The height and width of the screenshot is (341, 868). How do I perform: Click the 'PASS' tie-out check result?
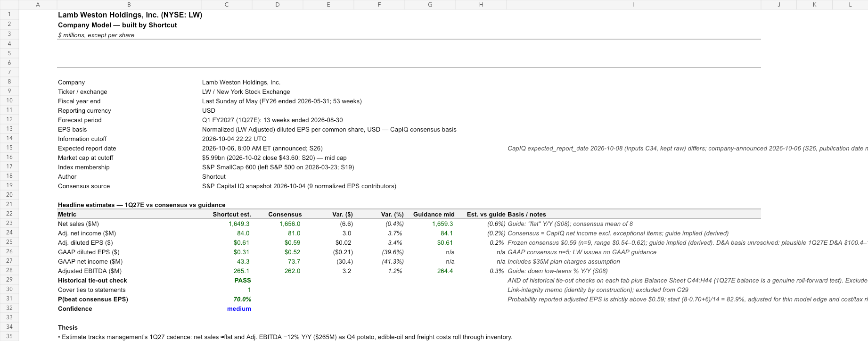[x=243, y=281]
